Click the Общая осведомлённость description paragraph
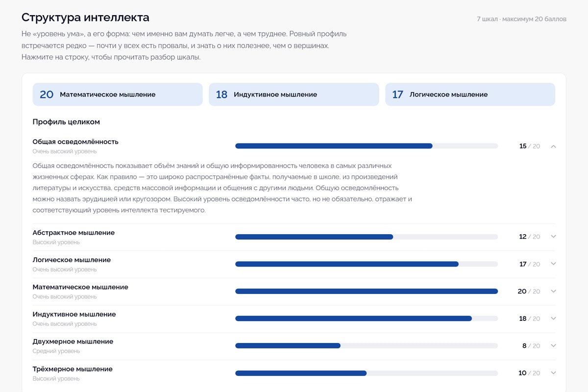This screenshot has width=588, height=392. pos(222,188)
